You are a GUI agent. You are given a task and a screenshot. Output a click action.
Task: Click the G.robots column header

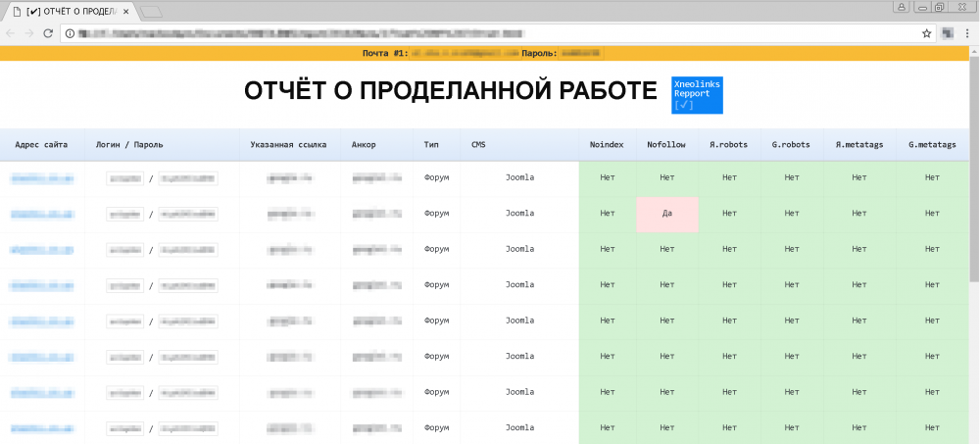(791, 144)
